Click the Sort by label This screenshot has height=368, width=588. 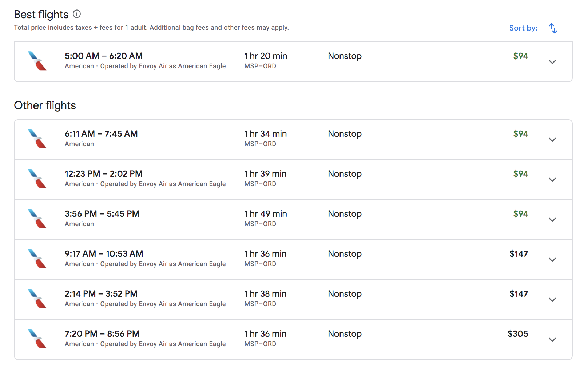[523, 28]
